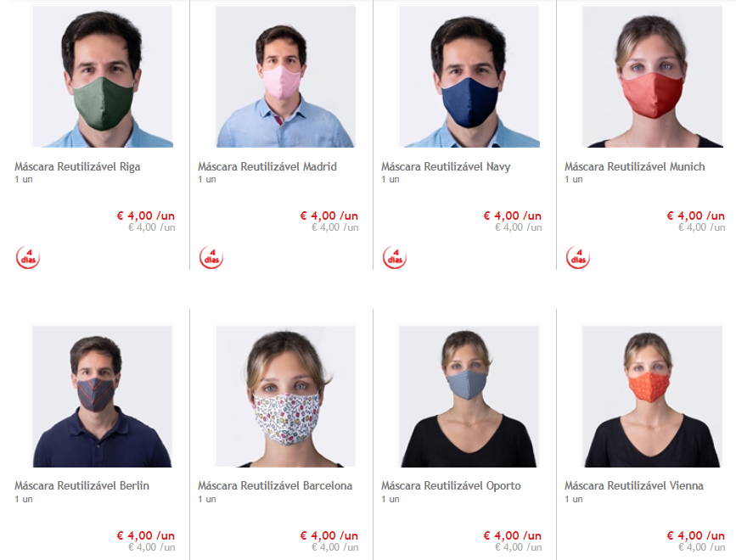Click the 4 dias delivery icon under Navy mask
736x560 pixels.
point(395,257)
